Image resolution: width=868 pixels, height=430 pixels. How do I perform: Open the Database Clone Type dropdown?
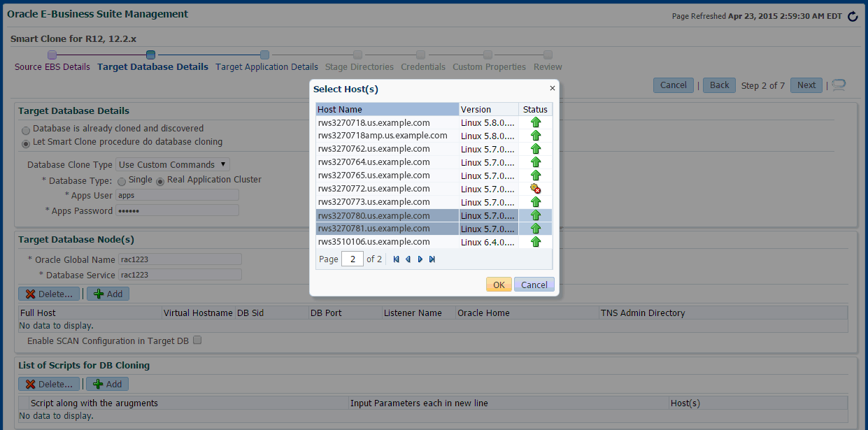173,164
